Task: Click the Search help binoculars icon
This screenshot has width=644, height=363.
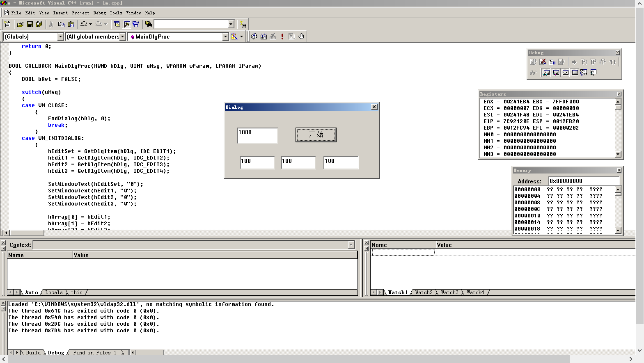Action: (x=243, y=24)
